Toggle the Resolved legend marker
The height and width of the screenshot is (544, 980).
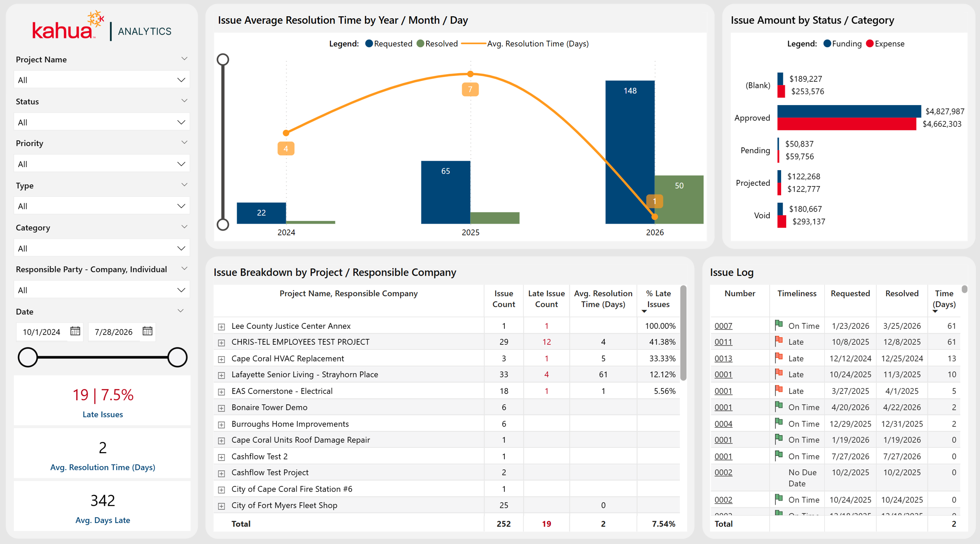[x=420, y=44]
